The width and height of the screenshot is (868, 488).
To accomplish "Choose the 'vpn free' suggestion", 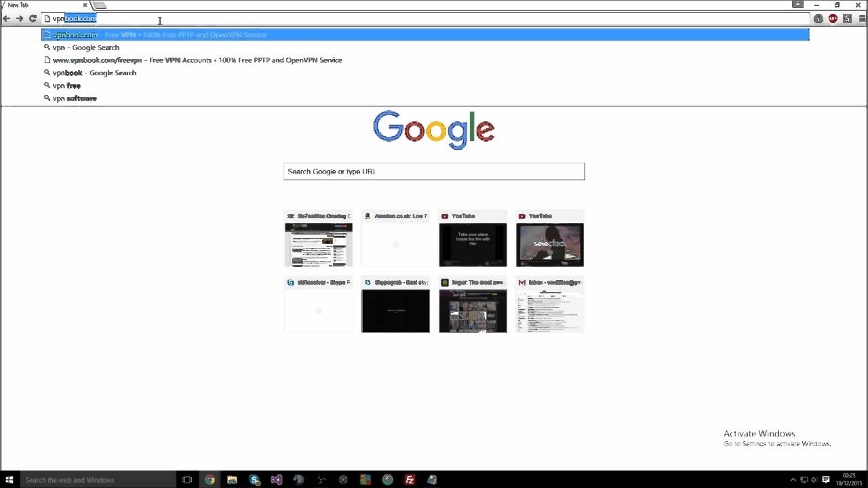I will click(425, 85).
